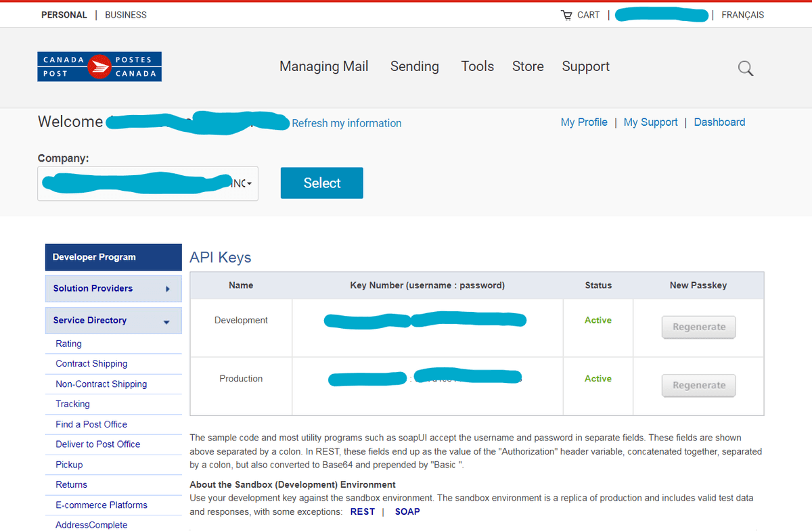Open the Managing Mail menu
This screenshot has width=812, height=531.
[x=324, y=66]
